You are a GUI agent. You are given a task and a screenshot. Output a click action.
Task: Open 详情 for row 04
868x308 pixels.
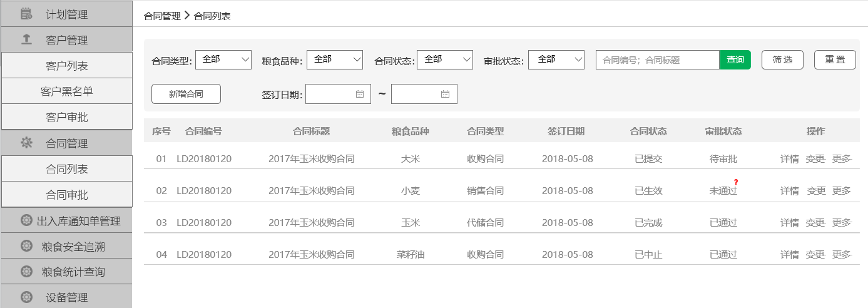coord(790,254)
